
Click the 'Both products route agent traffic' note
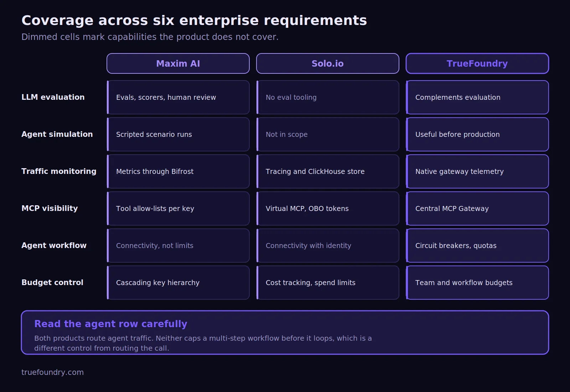(x=203, y=343)
